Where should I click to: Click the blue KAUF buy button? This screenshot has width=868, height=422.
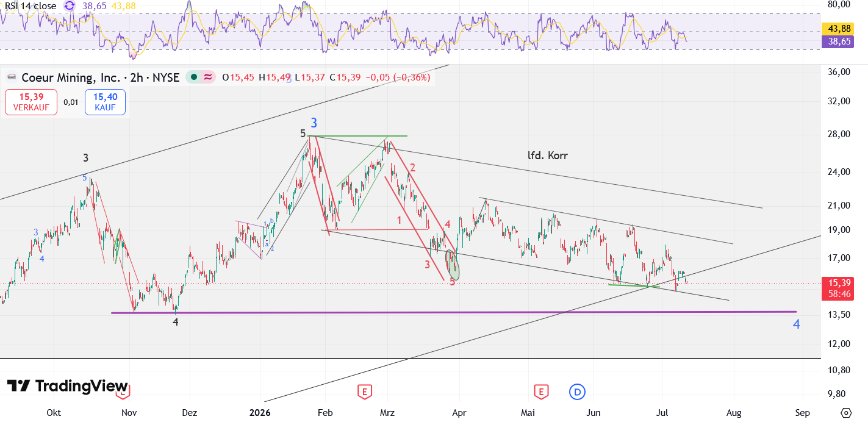tap(105, 102)
